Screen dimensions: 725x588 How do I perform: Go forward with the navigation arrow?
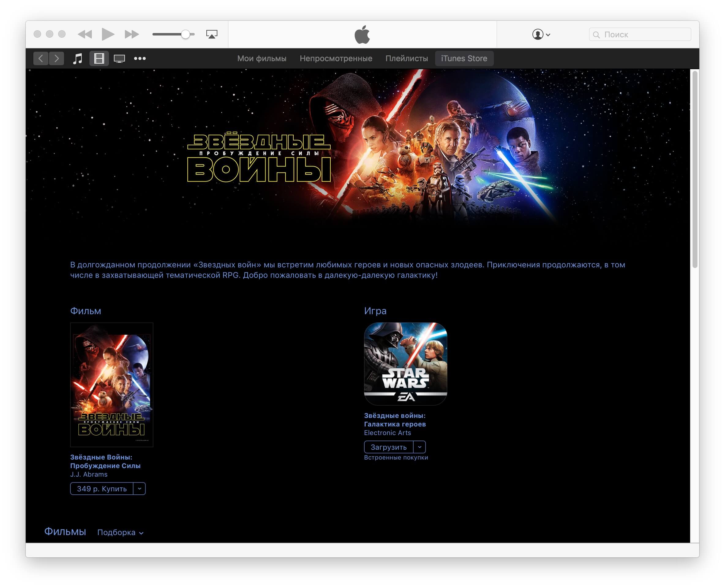[56, 59]
